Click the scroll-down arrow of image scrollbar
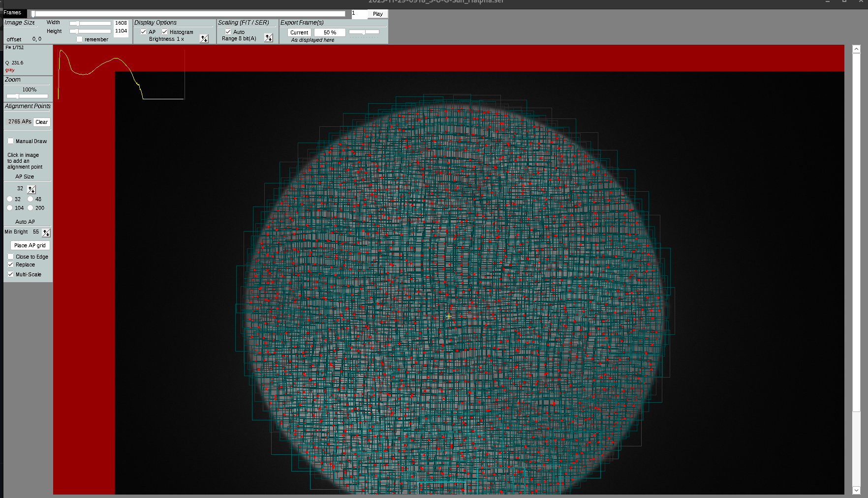Image resolution: width=868 pixels, height=498 pixels. point(856,490)
